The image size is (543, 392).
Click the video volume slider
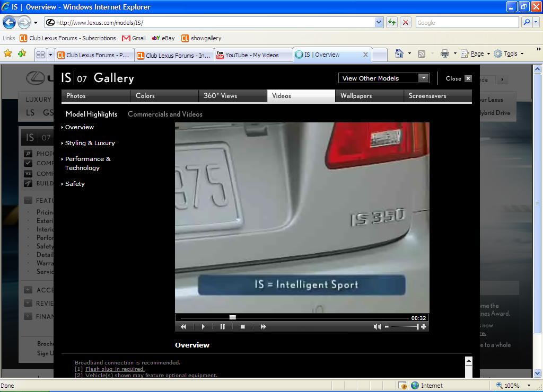(404, 327)
